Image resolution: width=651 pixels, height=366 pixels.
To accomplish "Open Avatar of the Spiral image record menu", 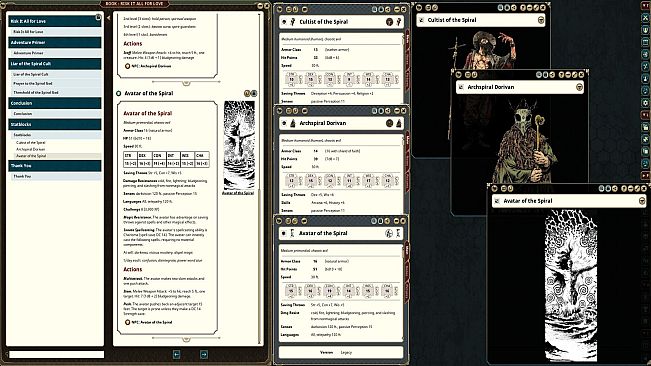I will click(x=643, y=201).
